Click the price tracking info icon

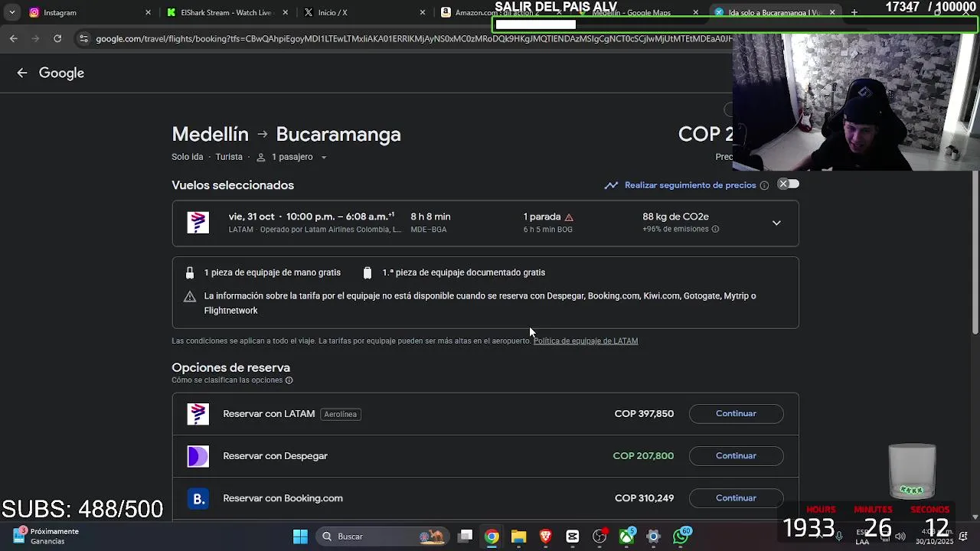click(764, 185)
